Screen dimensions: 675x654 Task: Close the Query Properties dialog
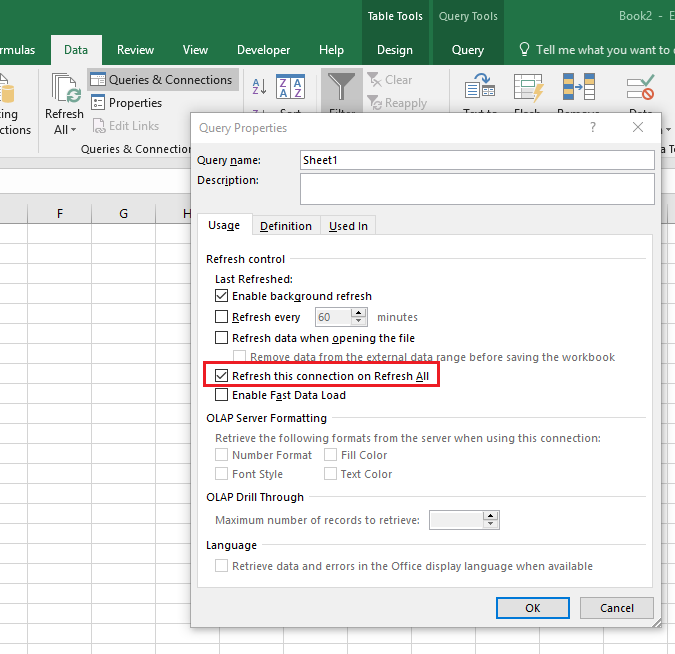(638, 127)
